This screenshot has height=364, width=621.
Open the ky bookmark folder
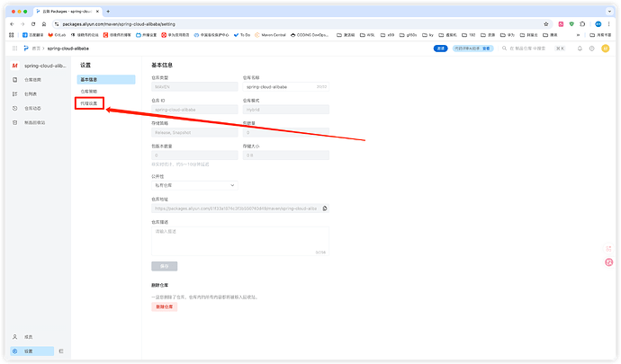tap(427, 35)
